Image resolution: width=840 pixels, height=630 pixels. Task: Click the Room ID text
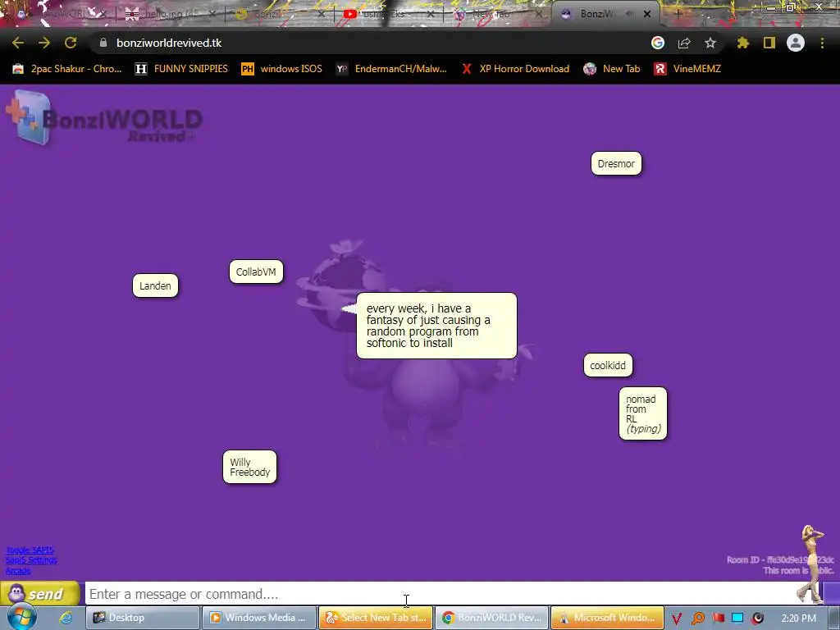[x=779, y=559]
